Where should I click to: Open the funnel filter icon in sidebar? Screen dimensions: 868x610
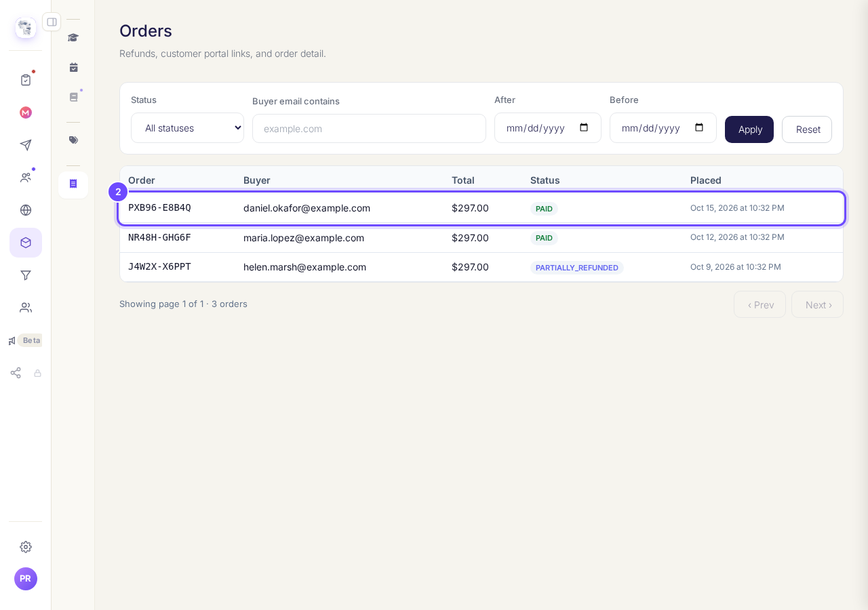click(26, 275)
